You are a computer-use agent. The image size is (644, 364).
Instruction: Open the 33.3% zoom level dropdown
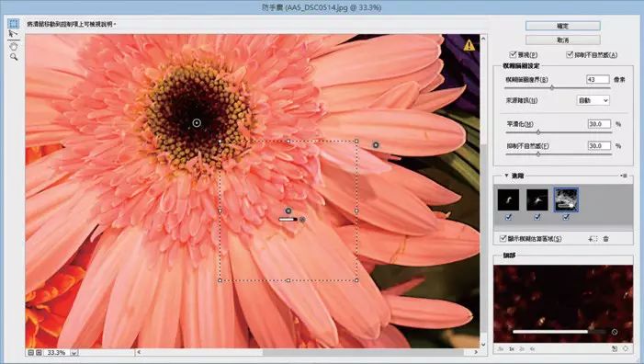tap(73, 352)
